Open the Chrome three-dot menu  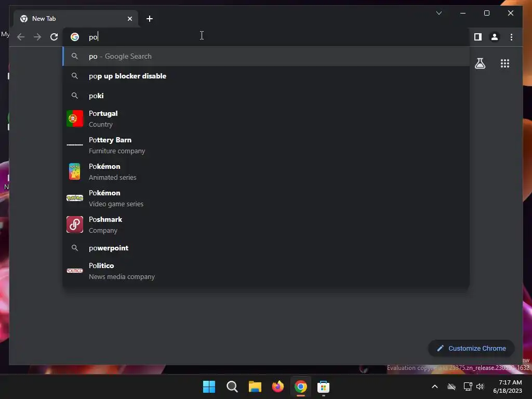pyautogui.click(x=511, y=37)
